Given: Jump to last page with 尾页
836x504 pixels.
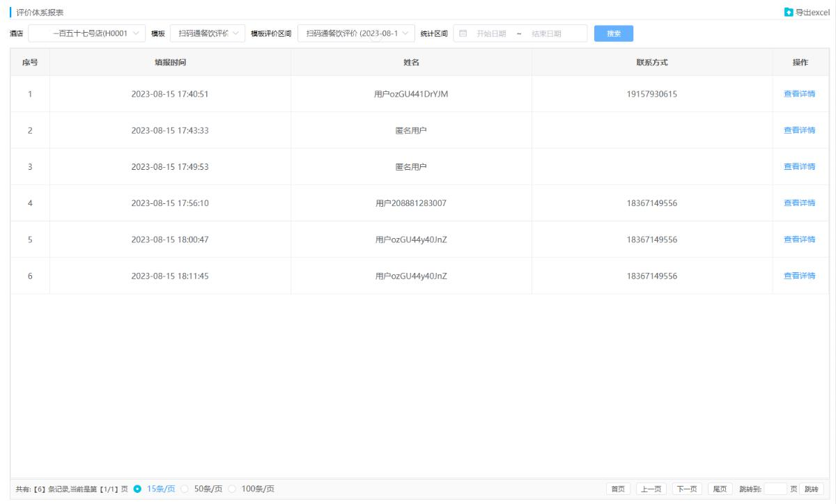Looking at the screenshot, I should 720,489.
